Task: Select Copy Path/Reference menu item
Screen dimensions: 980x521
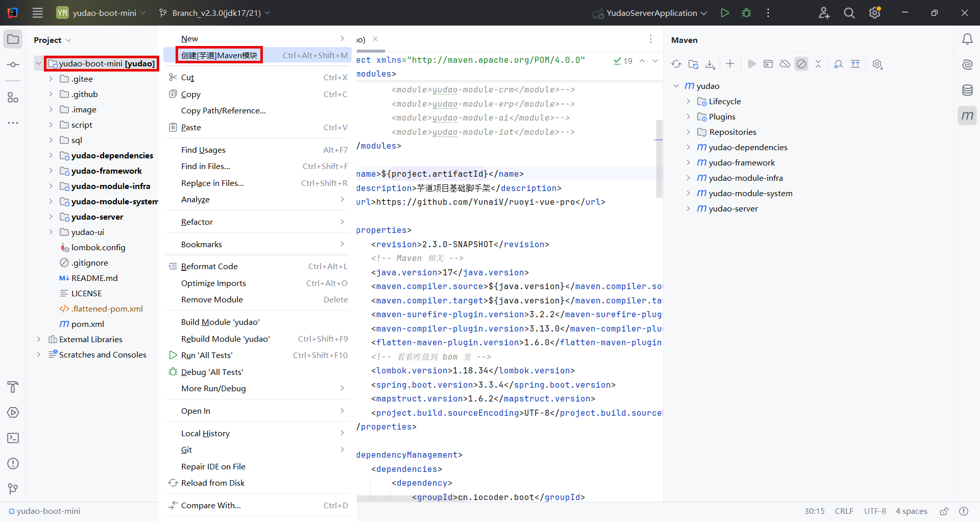Action: [258, 111]
